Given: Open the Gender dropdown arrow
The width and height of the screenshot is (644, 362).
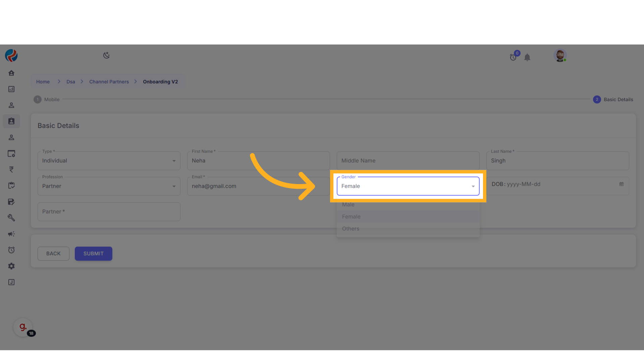Looking at the screenshot, I should 473,186.
